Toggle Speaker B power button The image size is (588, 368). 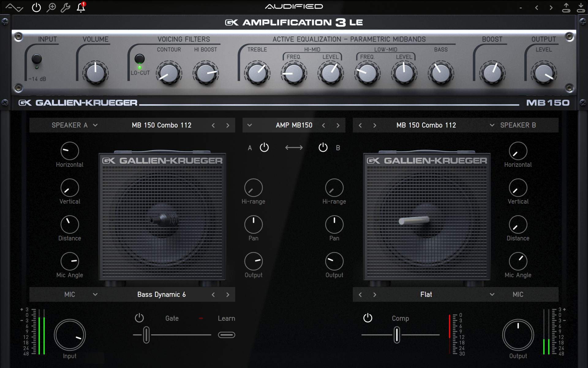(x=323, y=148)
